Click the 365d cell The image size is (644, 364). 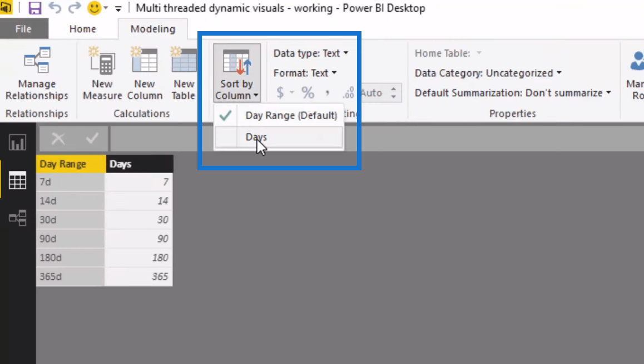pyautogui.click(x=70, y=277)
